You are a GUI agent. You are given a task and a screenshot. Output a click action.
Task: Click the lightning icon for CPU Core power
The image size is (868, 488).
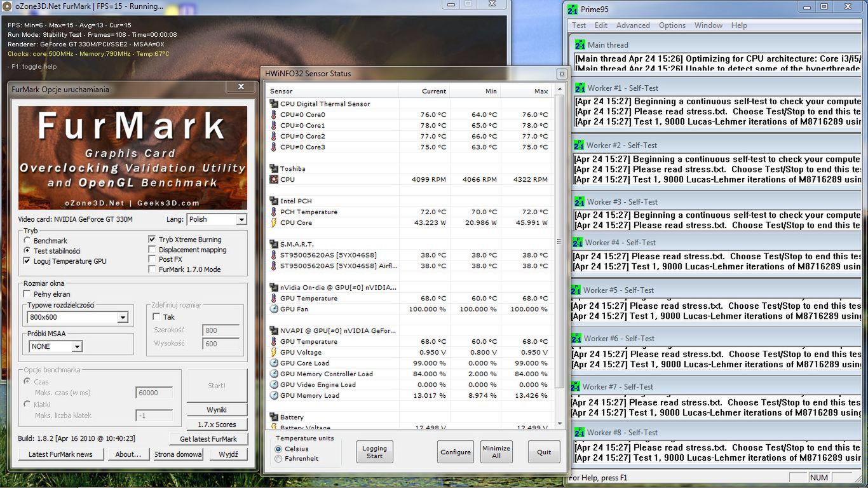point(274,222)
